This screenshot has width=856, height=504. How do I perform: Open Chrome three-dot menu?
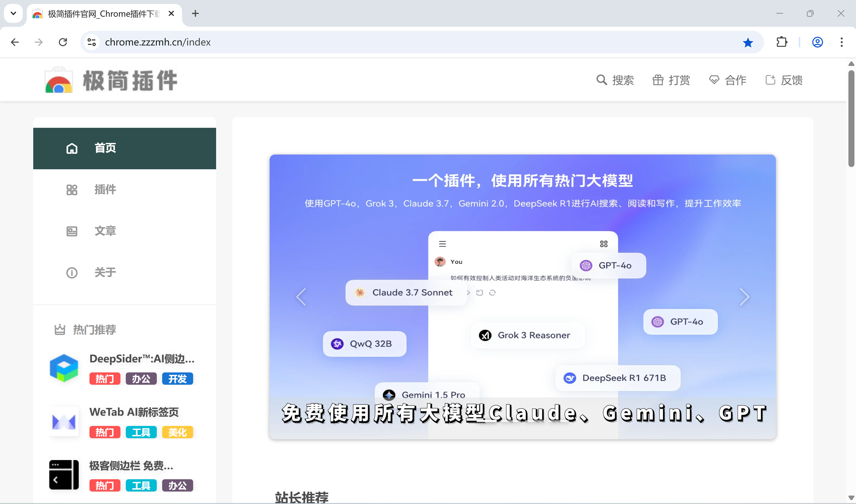[x=842, y=42]
